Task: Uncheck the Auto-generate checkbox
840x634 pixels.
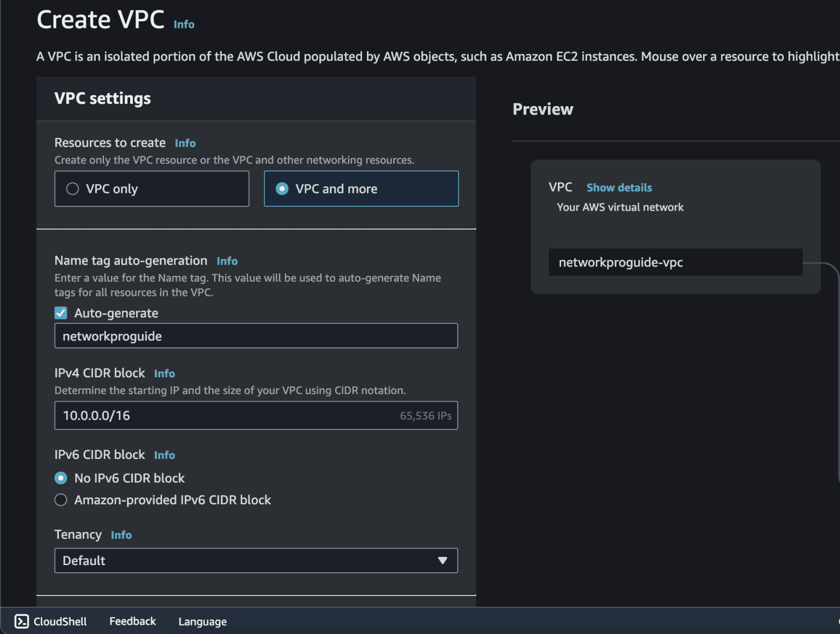Action: coord(61,313)
